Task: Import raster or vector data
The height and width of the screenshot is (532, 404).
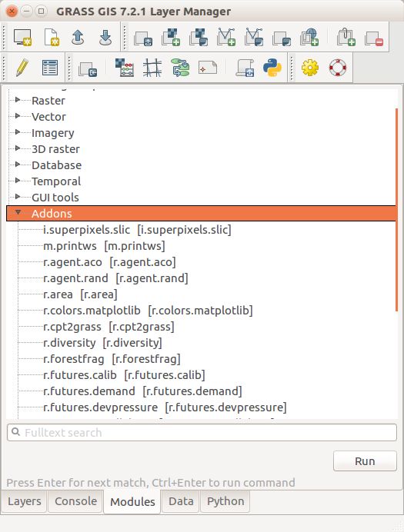Action: [88, 68]
